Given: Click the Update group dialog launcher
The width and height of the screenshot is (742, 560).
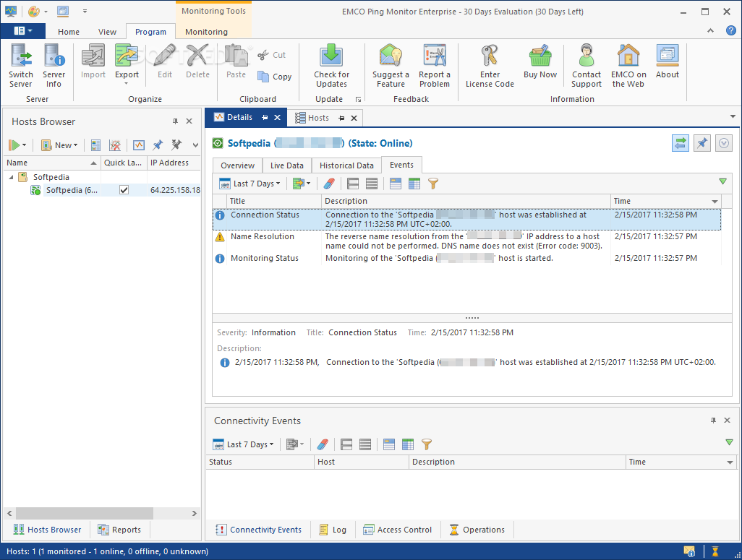Looking at the screenshot, I should 358,99.
